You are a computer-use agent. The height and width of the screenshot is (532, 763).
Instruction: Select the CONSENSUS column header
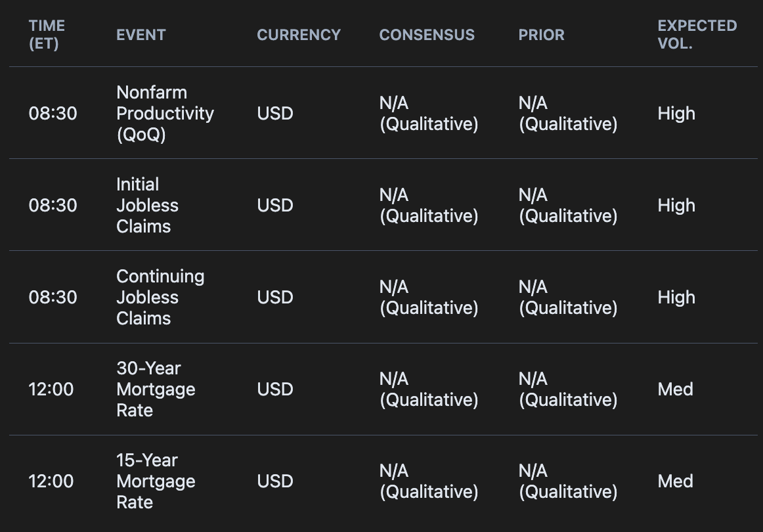point(427,35)
